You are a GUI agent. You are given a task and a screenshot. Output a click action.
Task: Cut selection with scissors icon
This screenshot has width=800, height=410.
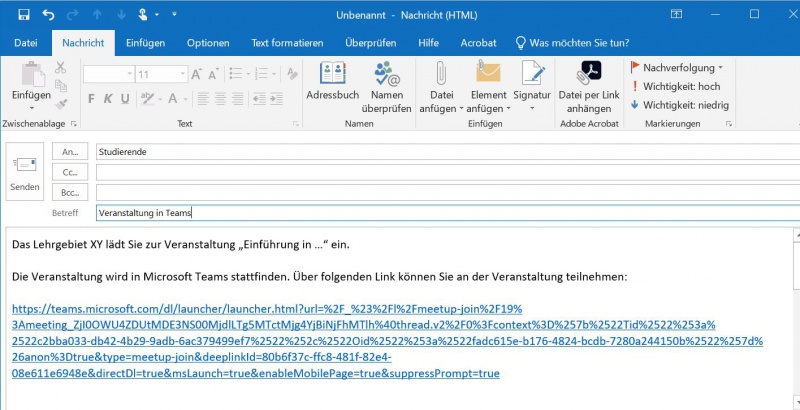pyautogui.click(x=61, y=67)
